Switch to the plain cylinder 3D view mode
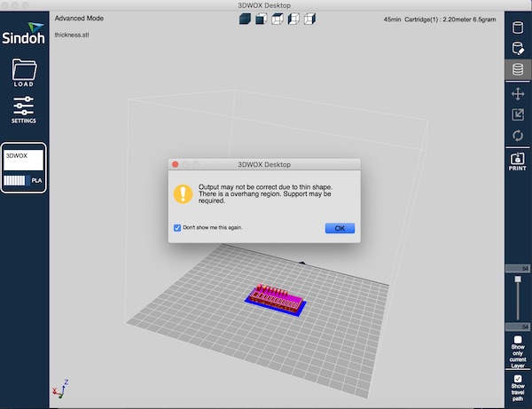 [x=518, y=28]
